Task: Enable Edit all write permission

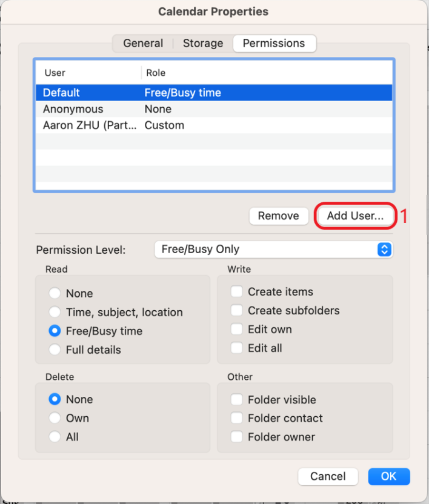Action: click(x=237, y=348)
